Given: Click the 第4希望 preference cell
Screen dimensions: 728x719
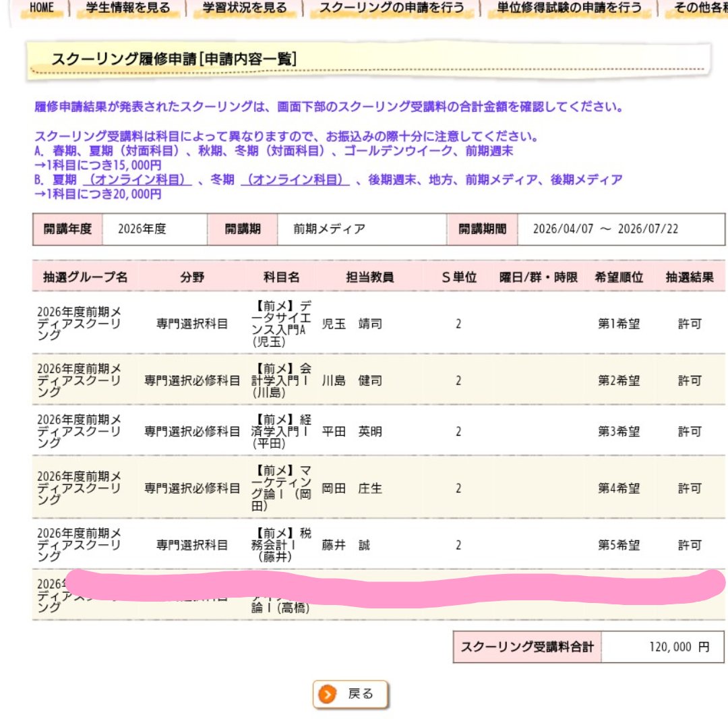Looking at the screenshot, I should [619, 488].
